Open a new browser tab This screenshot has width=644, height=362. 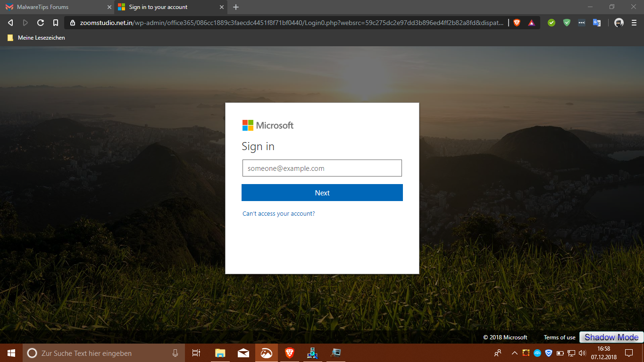pos(236,7)
